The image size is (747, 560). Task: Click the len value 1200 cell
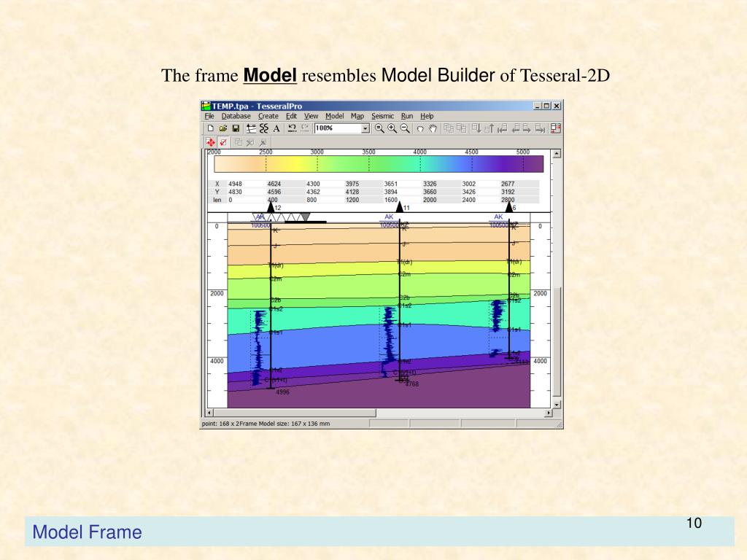(x=352, y=200)
